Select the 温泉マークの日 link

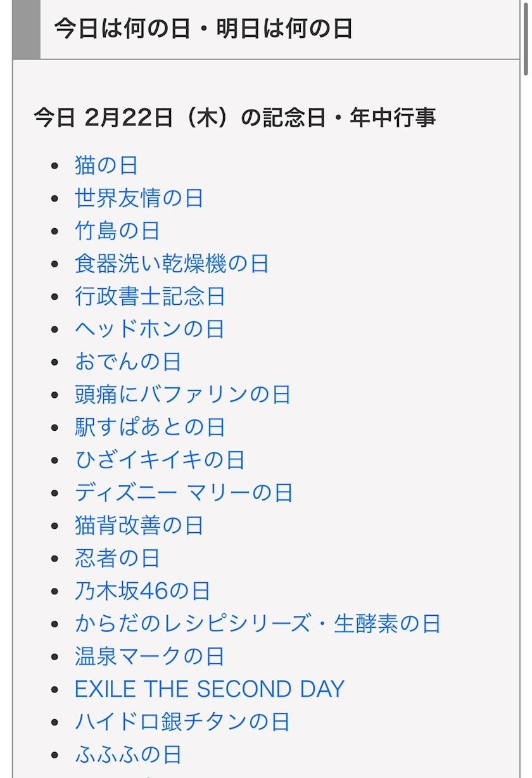(x=149, y=657)
